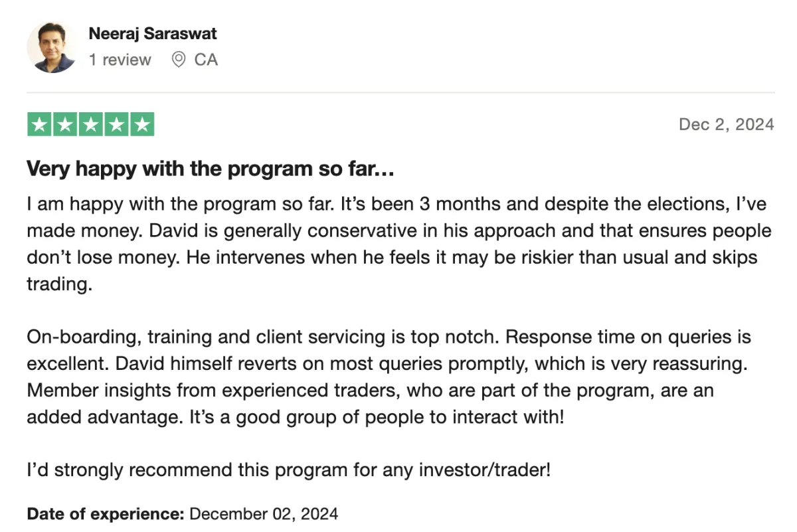Click the first green rating star
This screenshot has width=797, height=532.
tap(40, 125)
